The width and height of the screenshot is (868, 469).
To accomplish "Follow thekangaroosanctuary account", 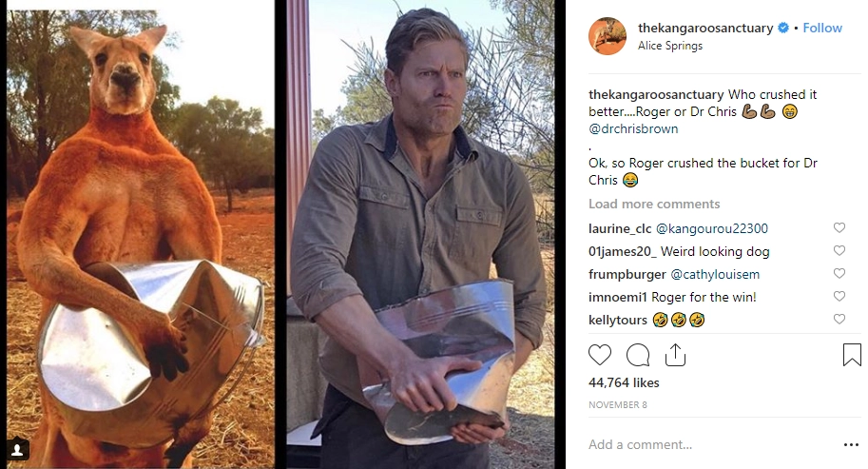I will click(822, 29).
